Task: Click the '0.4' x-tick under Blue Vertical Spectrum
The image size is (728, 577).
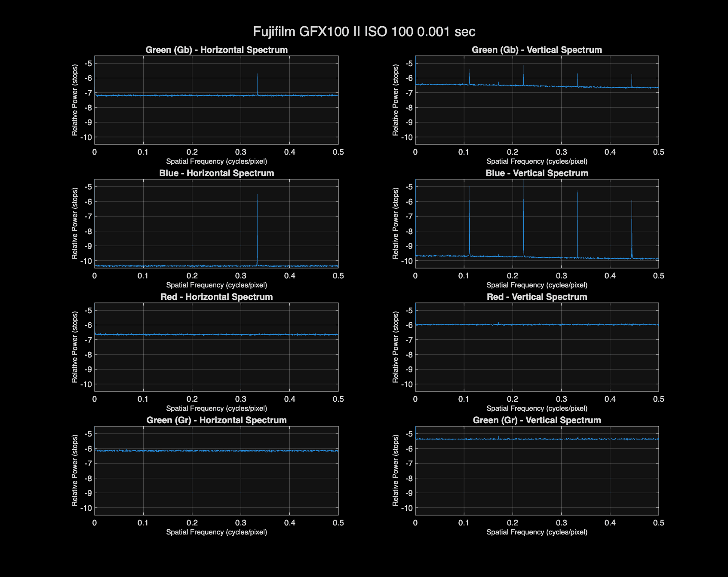Action: pyautogui.click(x=610, y=276)
